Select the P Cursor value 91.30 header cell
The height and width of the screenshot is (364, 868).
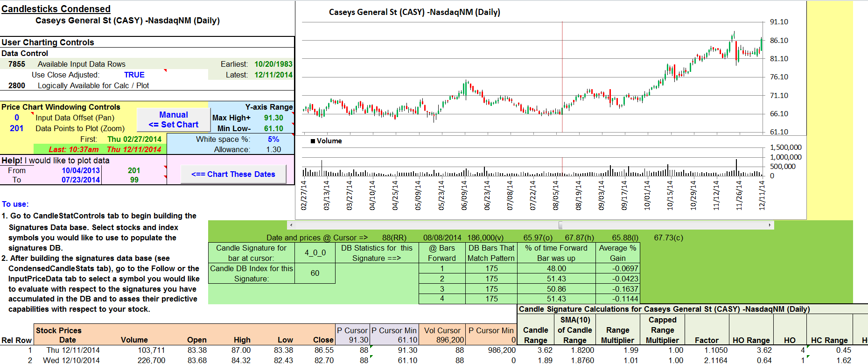[358, 340]
